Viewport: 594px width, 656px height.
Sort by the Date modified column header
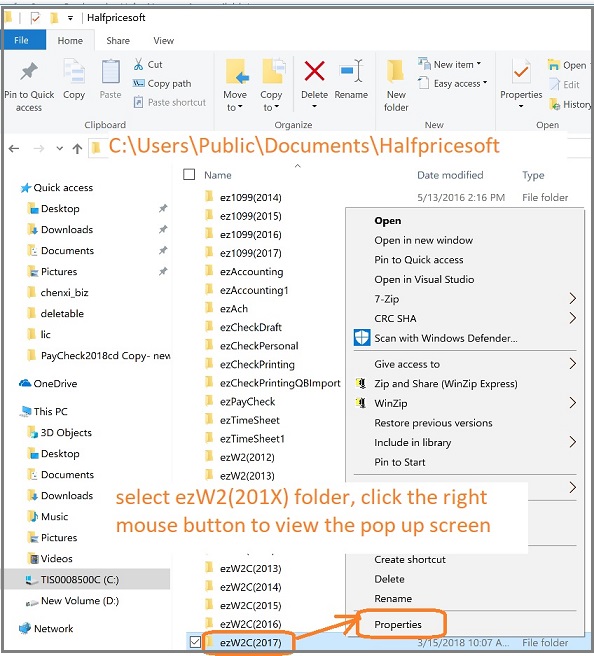(x=450, y=175)
